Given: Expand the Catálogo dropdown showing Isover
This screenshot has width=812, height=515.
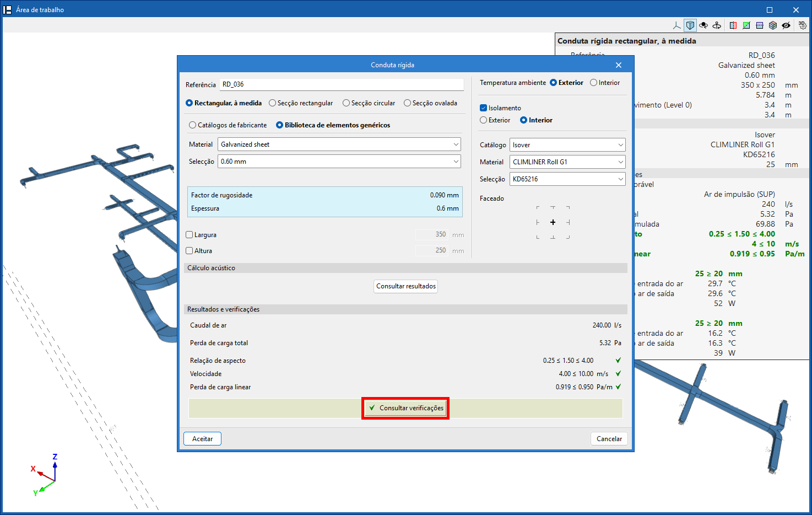Looking at the screenshot, I should 567,145.
